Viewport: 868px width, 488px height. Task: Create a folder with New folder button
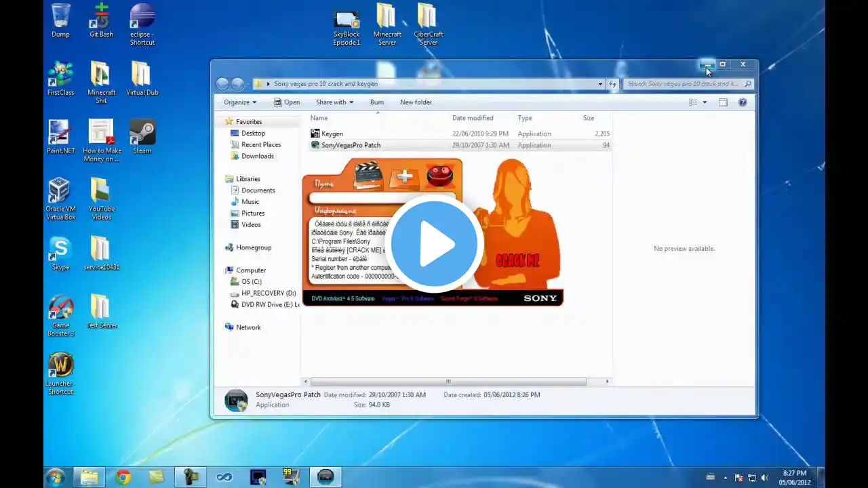[x=416, y=102]
